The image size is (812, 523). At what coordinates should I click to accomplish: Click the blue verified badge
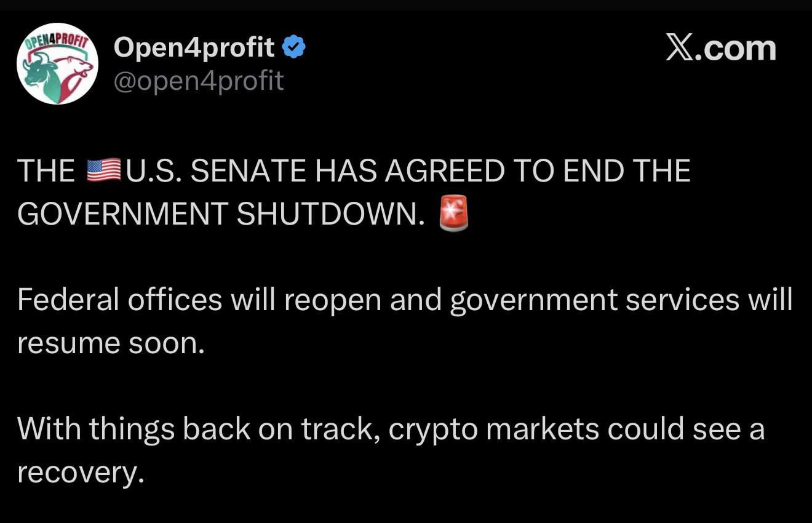[293, 47]
